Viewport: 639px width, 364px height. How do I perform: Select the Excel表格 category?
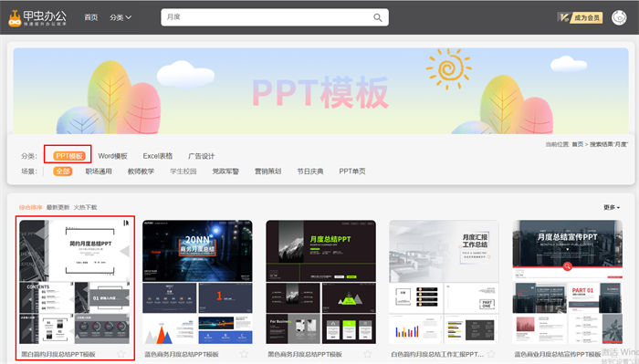point(158,156)
